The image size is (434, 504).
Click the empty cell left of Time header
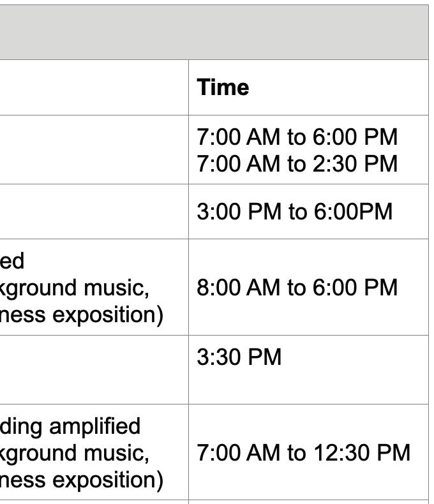click(94, 87)
